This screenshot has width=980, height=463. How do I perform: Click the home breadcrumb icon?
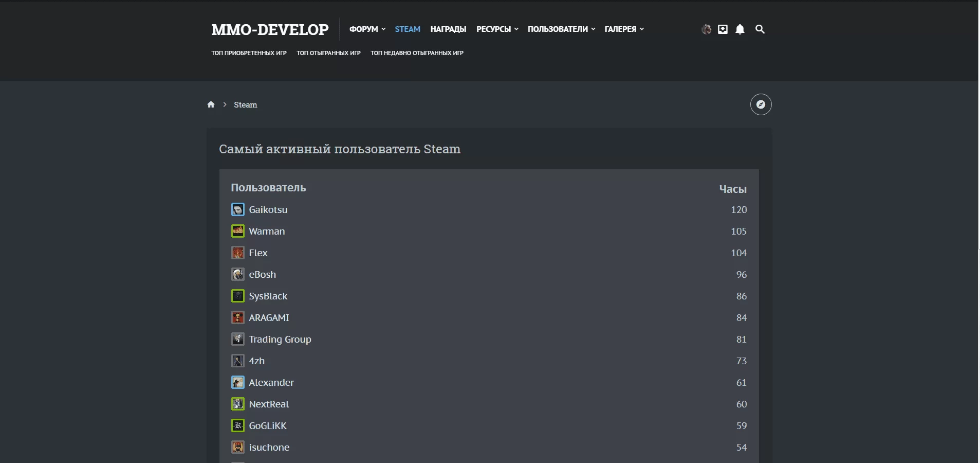click(211, 104)
